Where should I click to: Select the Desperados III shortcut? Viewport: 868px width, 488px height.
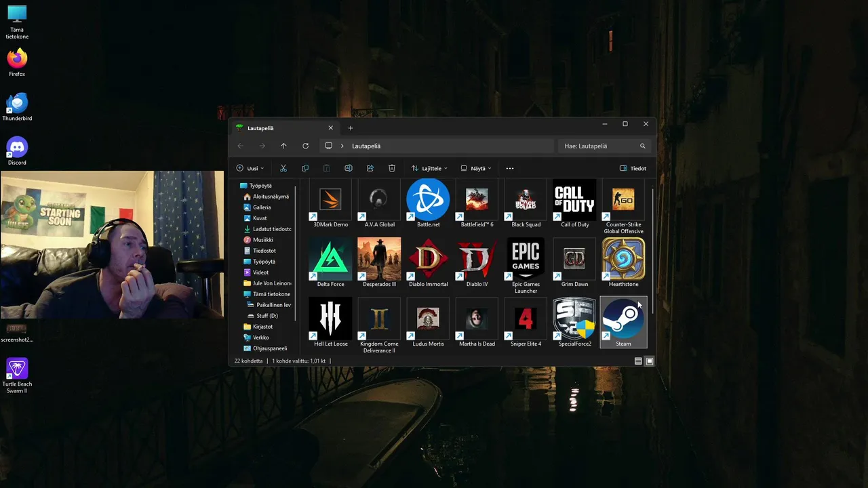pos(379,263)
